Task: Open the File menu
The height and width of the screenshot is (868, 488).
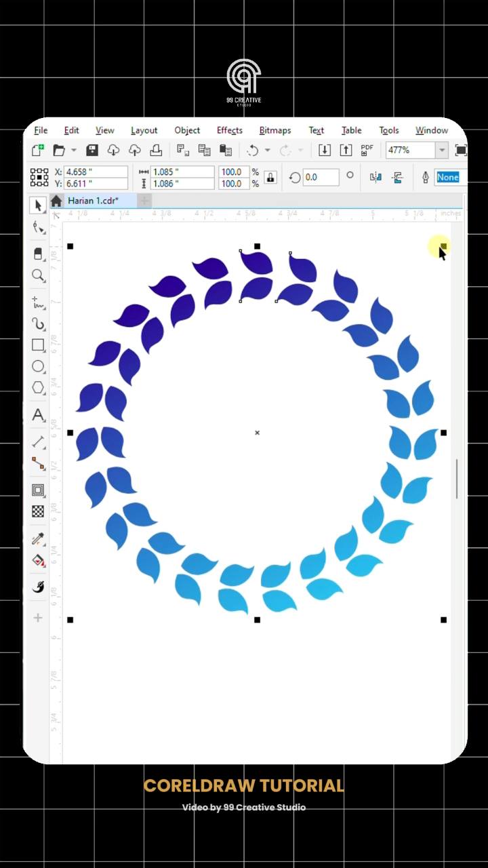Action: click(41, 130)
